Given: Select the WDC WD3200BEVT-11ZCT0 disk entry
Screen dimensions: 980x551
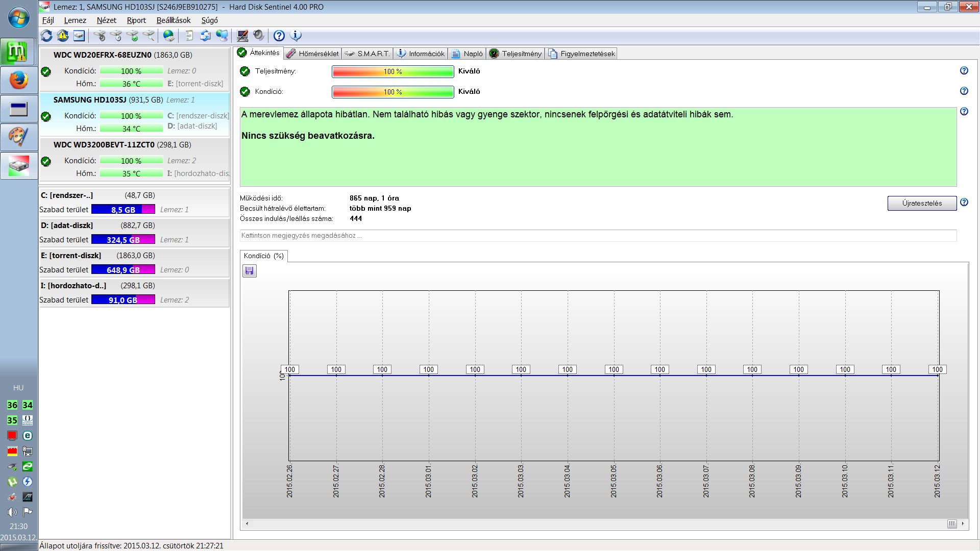Looking at the screenshot, I should (x=135, y=159).
